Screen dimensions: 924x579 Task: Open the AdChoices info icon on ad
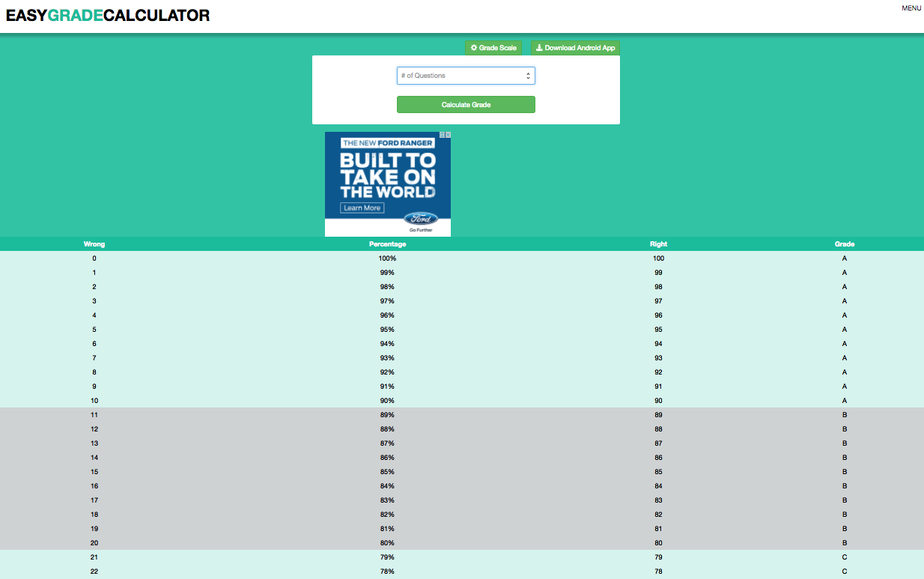[x=442, y=135]
